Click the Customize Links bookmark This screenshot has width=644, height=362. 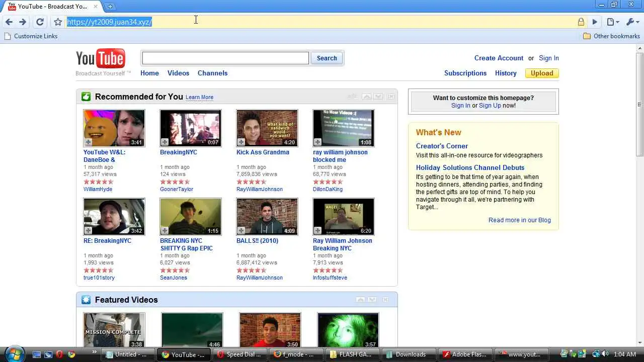tap(31, 36)
